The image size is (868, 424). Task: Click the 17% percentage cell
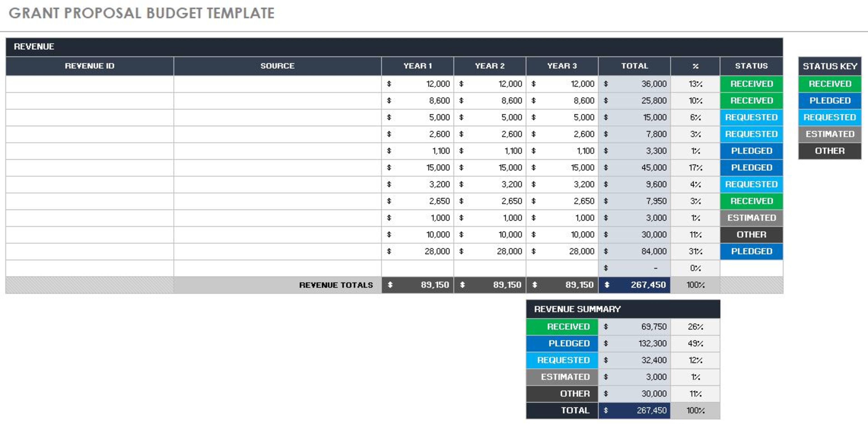click(x=695, y=168)
